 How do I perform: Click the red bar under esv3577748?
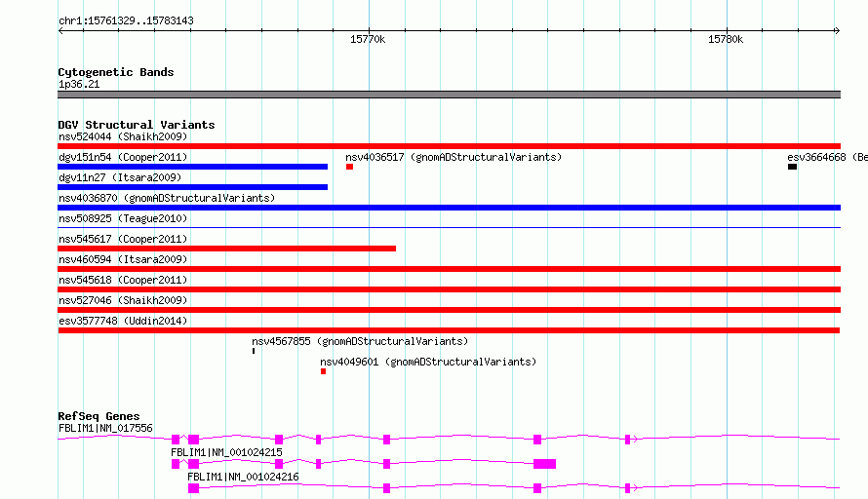[449, 330]
